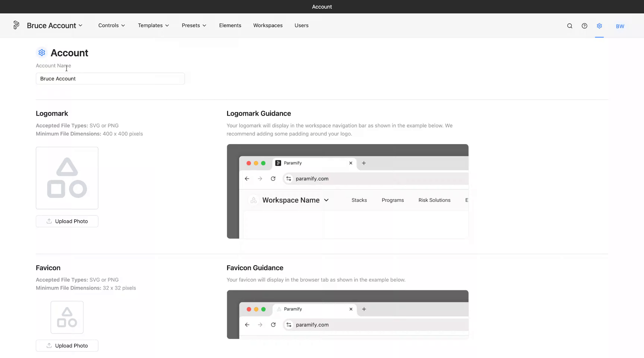Open the help question-mark icon
The width and height of the screenshot is (644, 358).
point(584,26)
